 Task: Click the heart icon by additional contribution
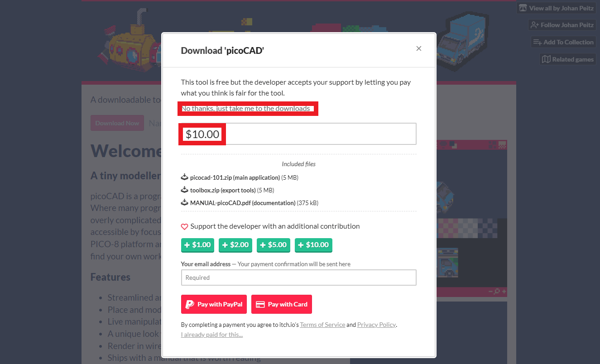coord(184,226)
